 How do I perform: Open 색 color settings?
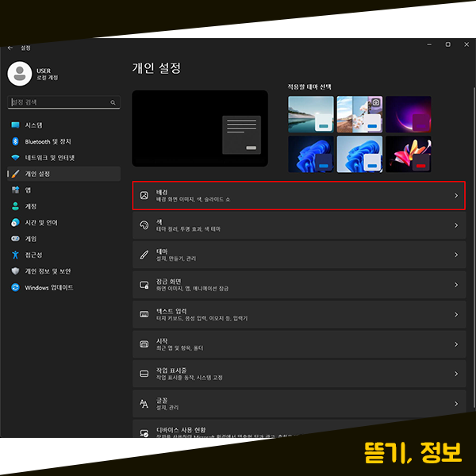pyautogui.click(x=299, y=225)
